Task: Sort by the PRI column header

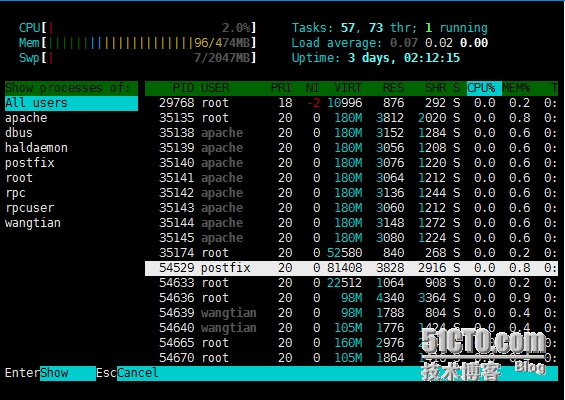Action: pos(281,88)
